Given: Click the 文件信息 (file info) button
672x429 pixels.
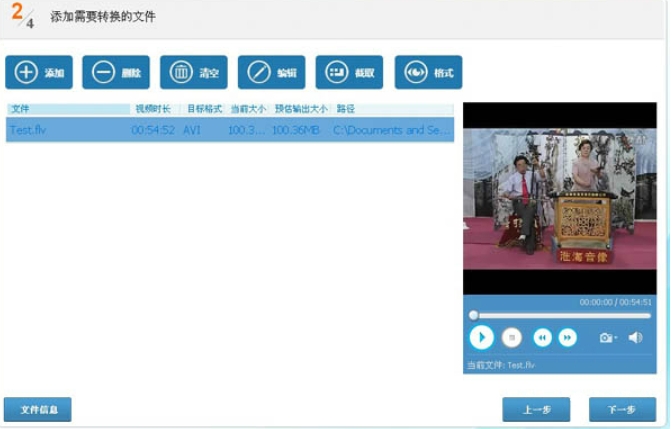Looking at the screenshot, I should point(38,409).
